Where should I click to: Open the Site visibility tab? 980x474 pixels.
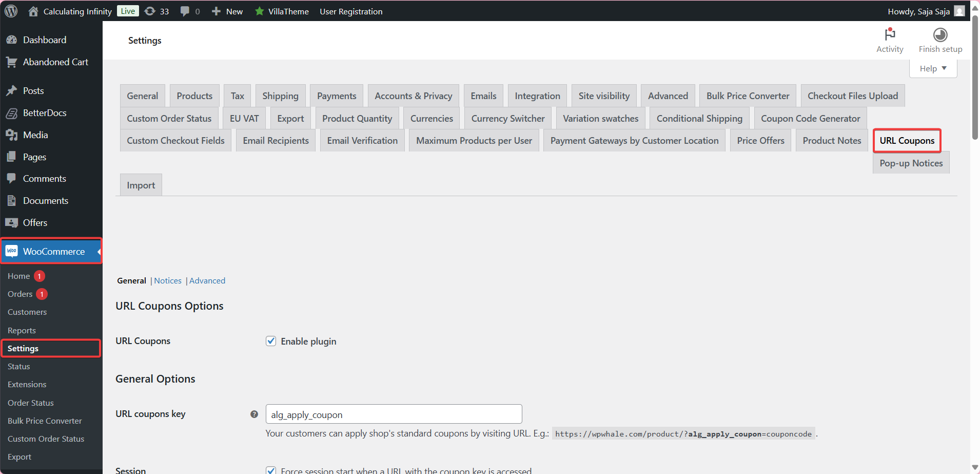tap(604, 96)
